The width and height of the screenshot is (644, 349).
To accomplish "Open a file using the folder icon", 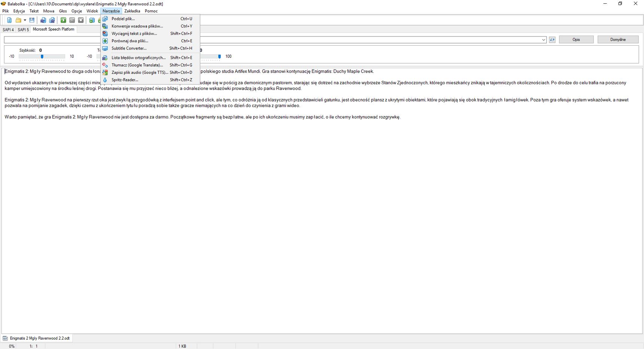I will tap(18, 20).
